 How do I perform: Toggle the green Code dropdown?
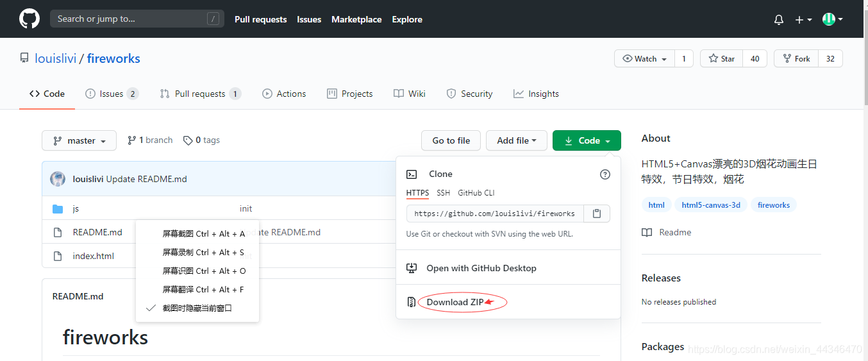point(587,140)
